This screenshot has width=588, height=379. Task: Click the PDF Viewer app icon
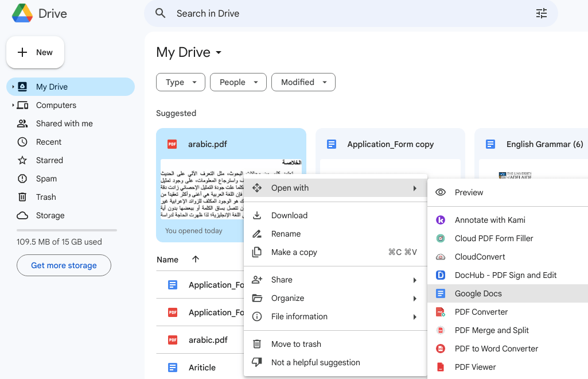(441, 367)
